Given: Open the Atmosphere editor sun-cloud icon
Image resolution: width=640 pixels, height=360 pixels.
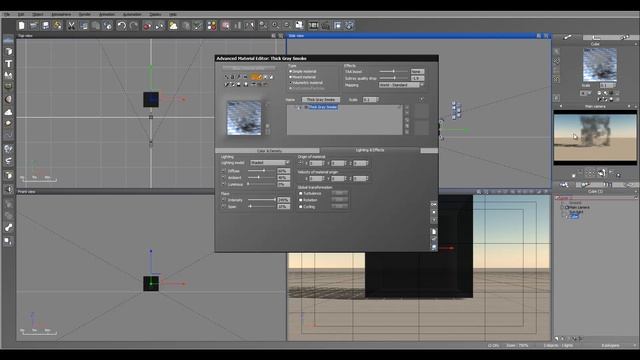Looking at the screenshot, I should coord(173,25).
